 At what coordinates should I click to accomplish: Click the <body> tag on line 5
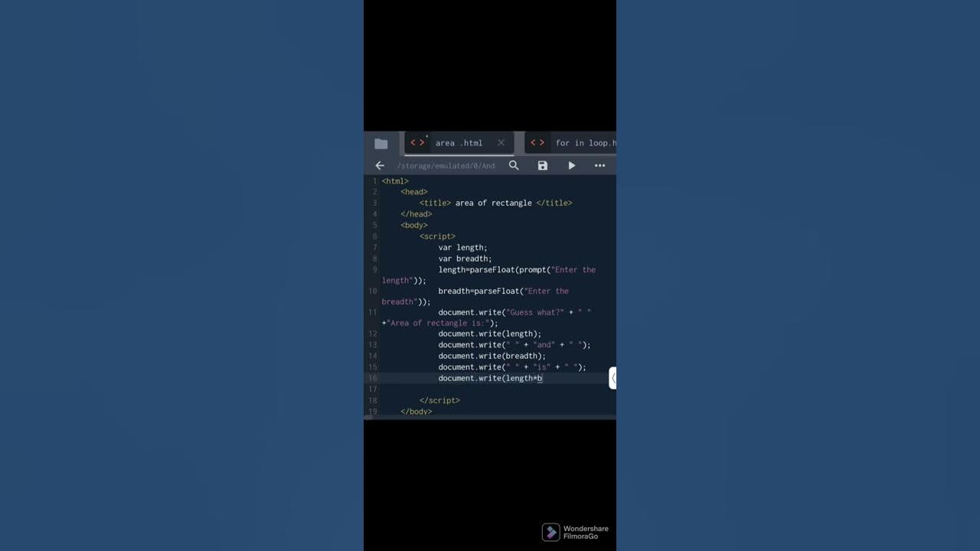(x=414, y=225)
